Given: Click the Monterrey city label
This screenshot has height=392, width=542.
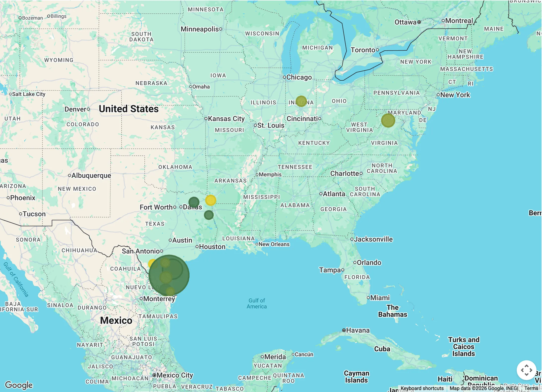Looking at the screenshot, I should coord(159,299).
